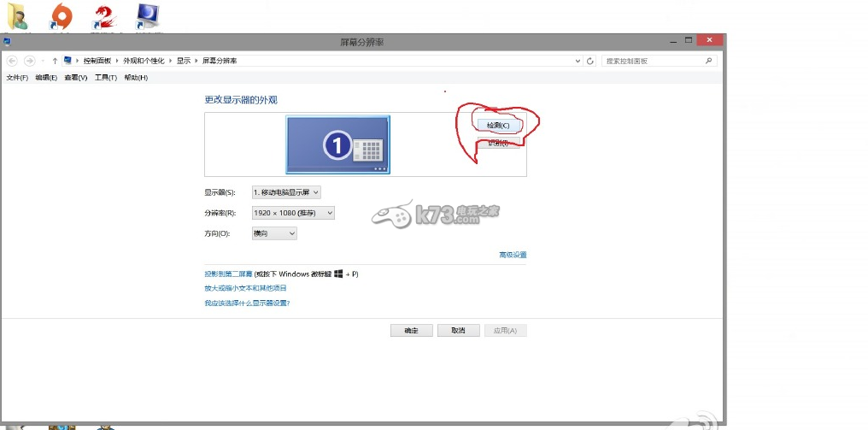The image size is (868, 430).
Task: Select the monitor 1 display thumbnail
Action: pyautogui.click(x=337, y=145)
